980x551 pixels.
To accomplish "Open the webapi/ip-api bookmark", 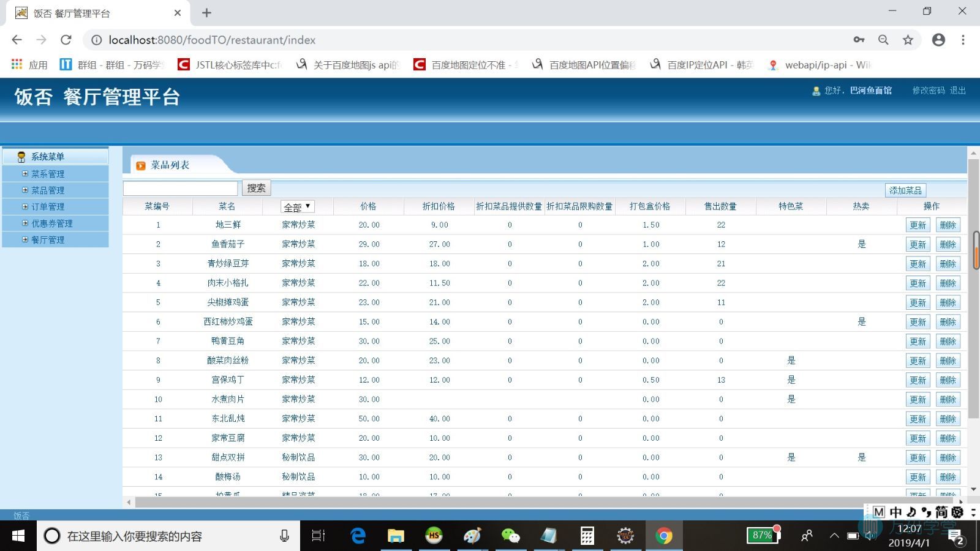I will pos(819,64).
